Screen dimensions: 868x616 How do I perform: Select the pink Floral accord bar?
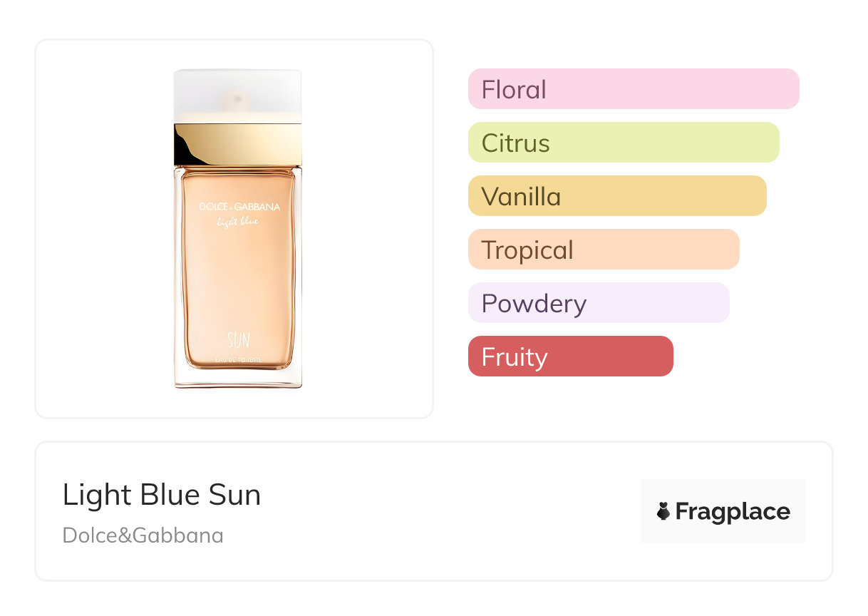tap(633, 89)
